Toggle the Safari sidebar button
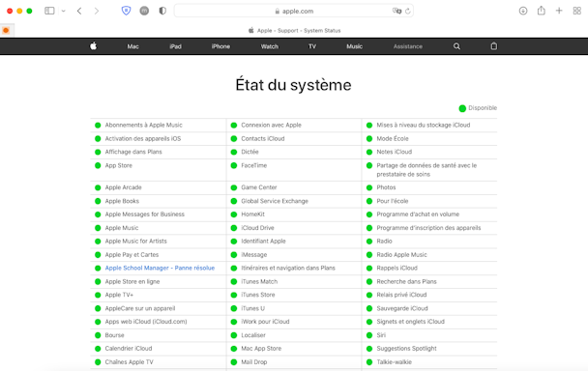Image resolution: width=588 pixels, height=371 pixels. click(49, 11)
